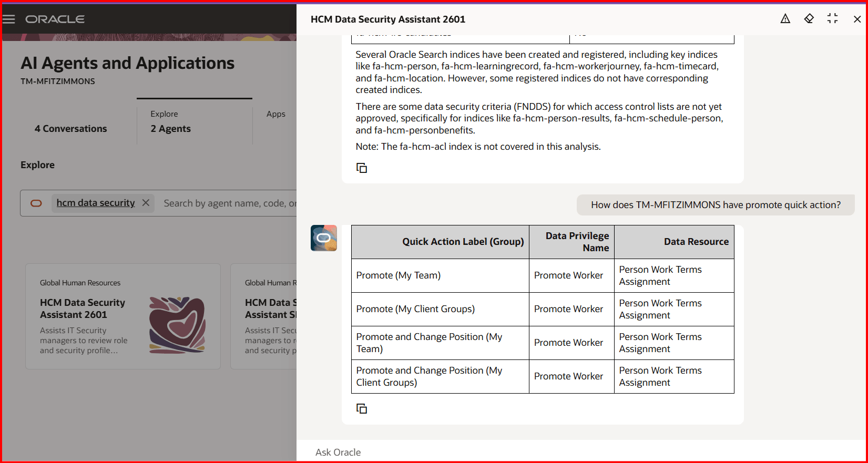The width and height of the screenshot is (868, 463).
Task: Select the Promote (My Client Groups) cell
Action: (440, 309)
